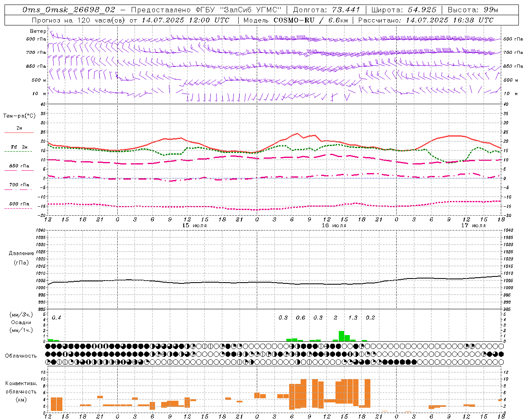Screen dimensions: 525x420
Task: Click the Td 2м legend label
Action: (x=19, y=147)
